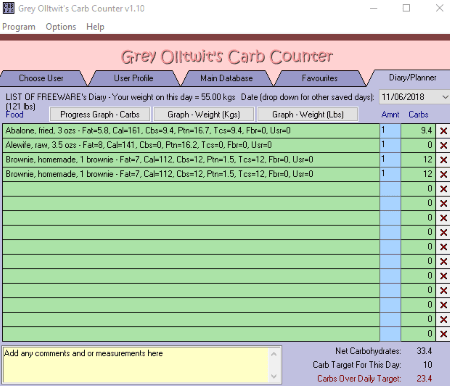
Task: Click the Amnt field for Abalone row
Action: (x=390, y=131)
